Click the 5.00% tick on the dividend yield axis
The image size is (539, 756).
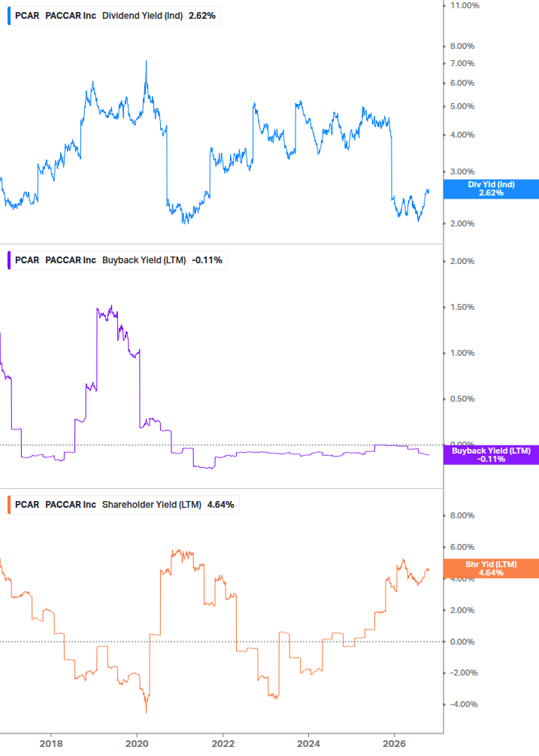(x=462, y=107)
